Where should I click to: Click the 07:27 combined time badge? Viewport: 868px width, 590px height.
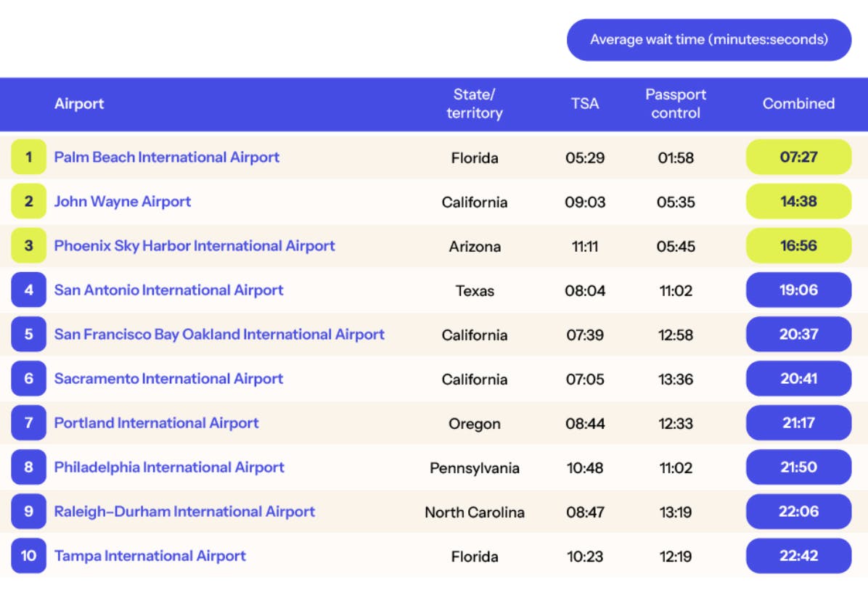pyautogui.click(x=798, y=157)
